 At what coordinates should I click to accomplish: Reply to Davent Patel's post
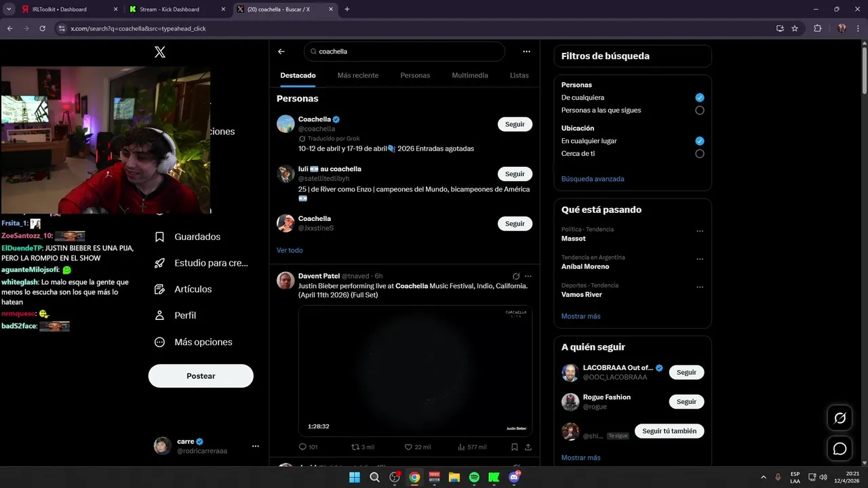click(308, 447)
